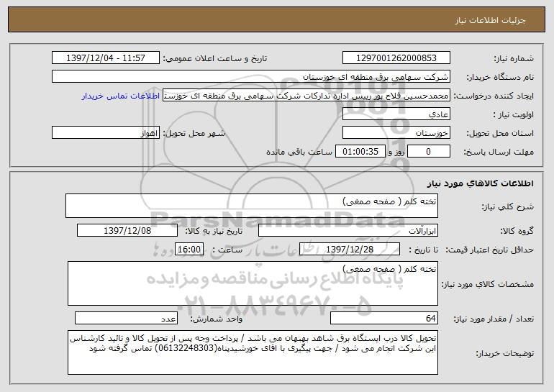Click the delivery province field خوزستان
The height and width of the screenshot is (392, 554).
pos(396,133)
